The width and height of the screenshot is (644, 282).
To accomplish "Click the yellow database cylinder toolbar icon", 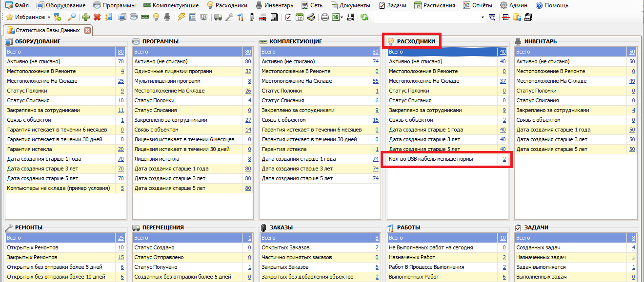I will [x=517, y=17].
